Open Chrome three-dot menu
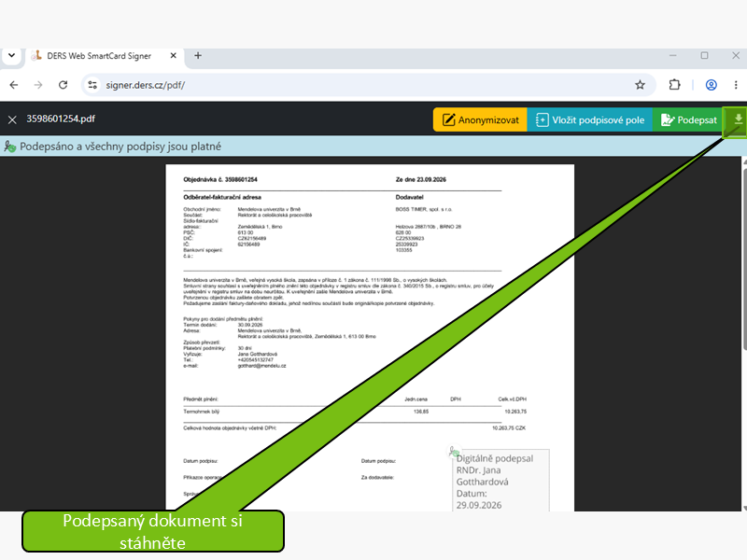 (x=736, y=85)
